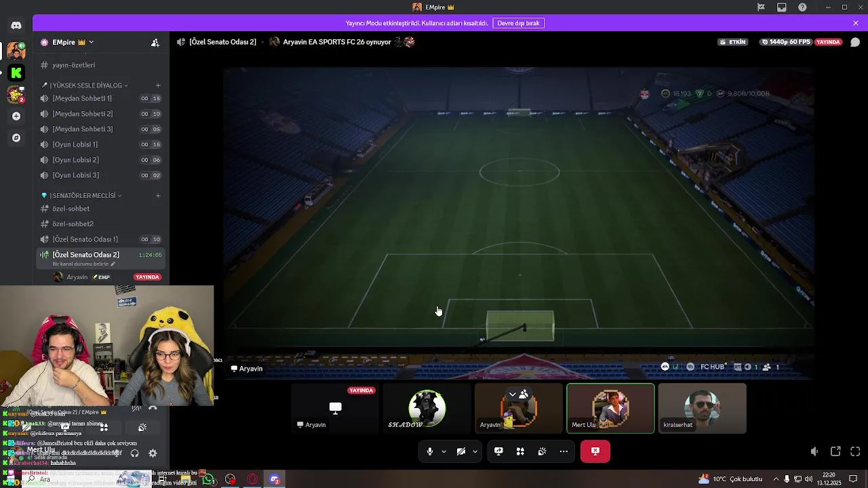Open Windows notification center icon

[x=853, y=479]
